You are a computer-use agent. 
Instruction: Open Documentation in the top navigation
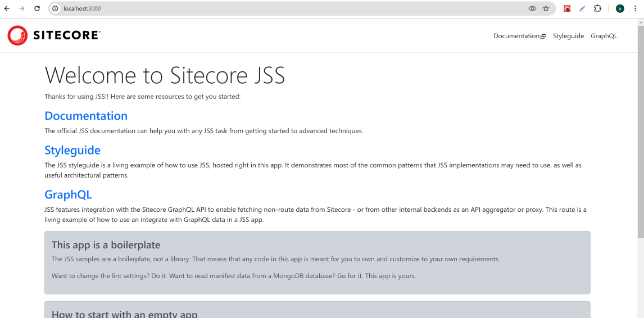point(519,36)
